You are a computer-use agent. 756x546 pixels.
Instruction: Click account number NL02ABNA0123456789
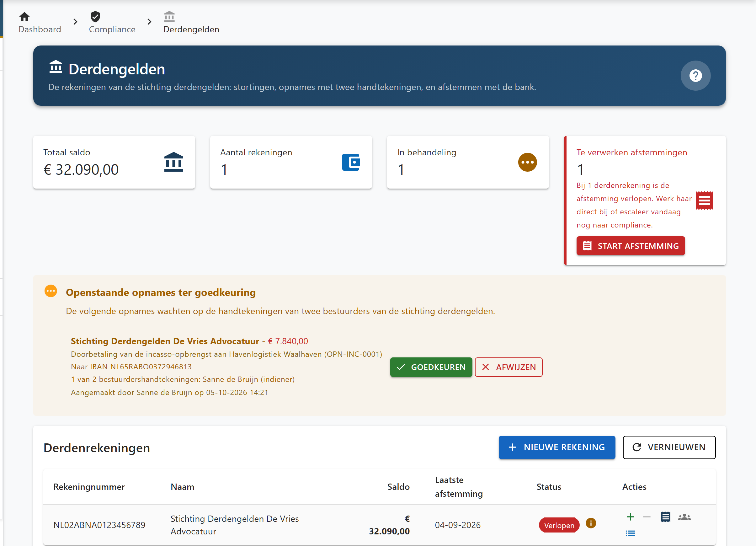tap(99, 525)
